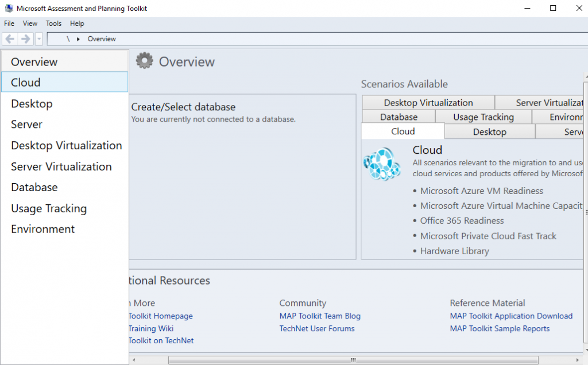Click the back navigation arrow
588x365 pixels.
point(10,38)
